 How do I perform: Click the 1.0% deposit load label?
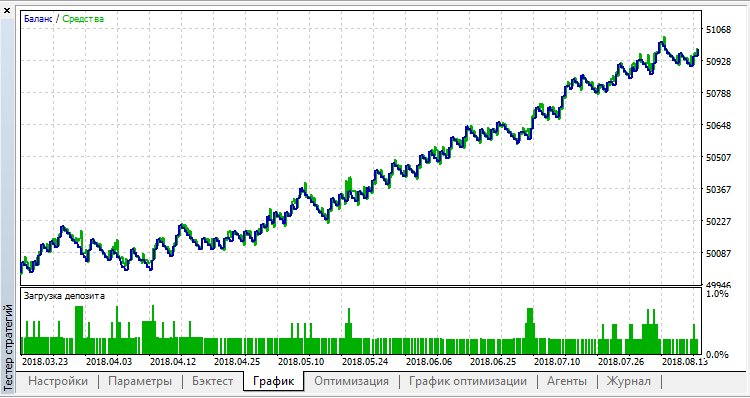coord(717,293)
